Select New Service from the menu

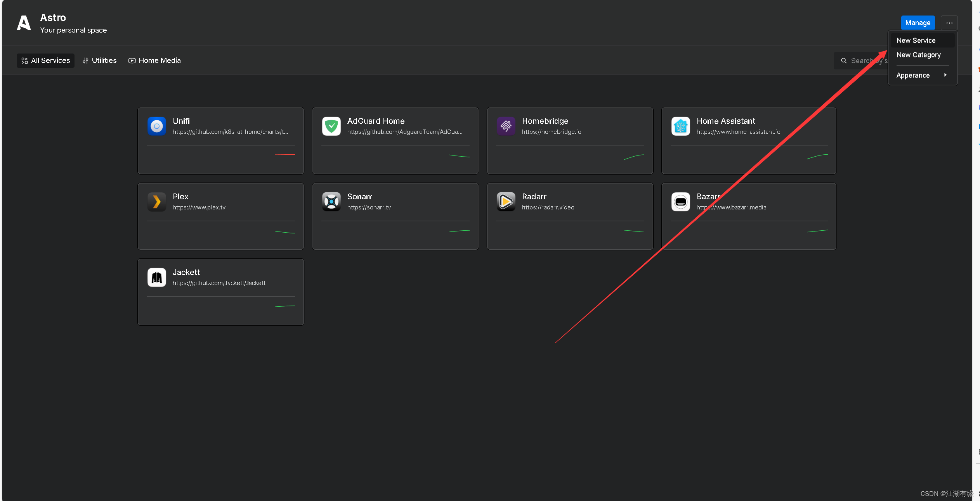[x=916, y=40]
